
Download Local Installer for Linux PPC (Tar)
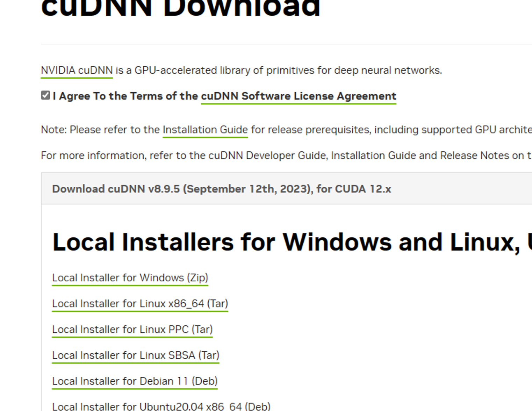click(x=132, y=330)
